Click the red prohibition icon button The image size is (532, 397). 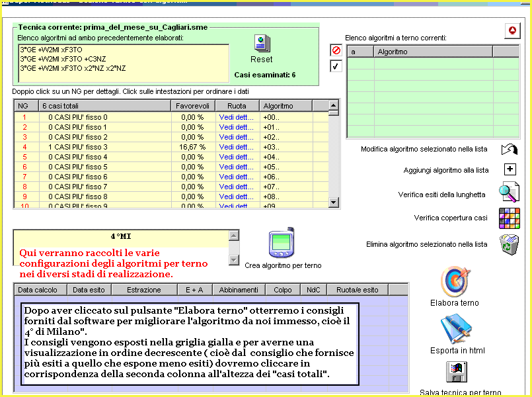[336, 50]
